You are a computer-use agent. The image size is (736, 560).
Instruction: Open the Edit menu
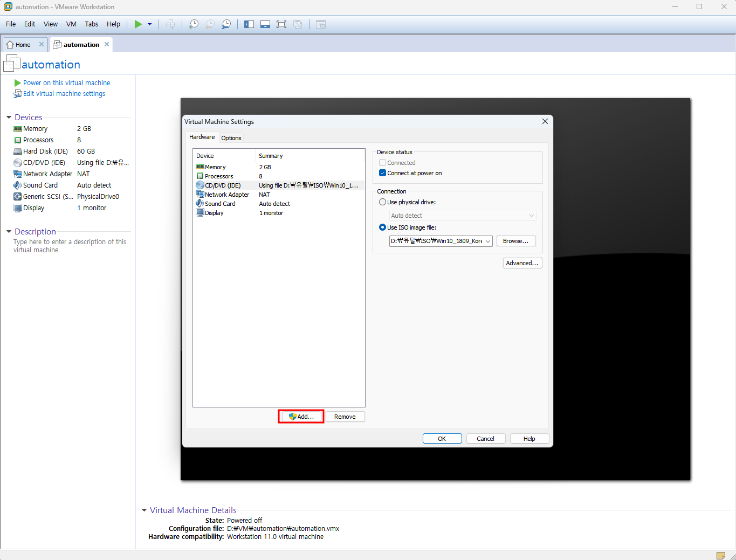pyautogui.click(x=30, y=24)
